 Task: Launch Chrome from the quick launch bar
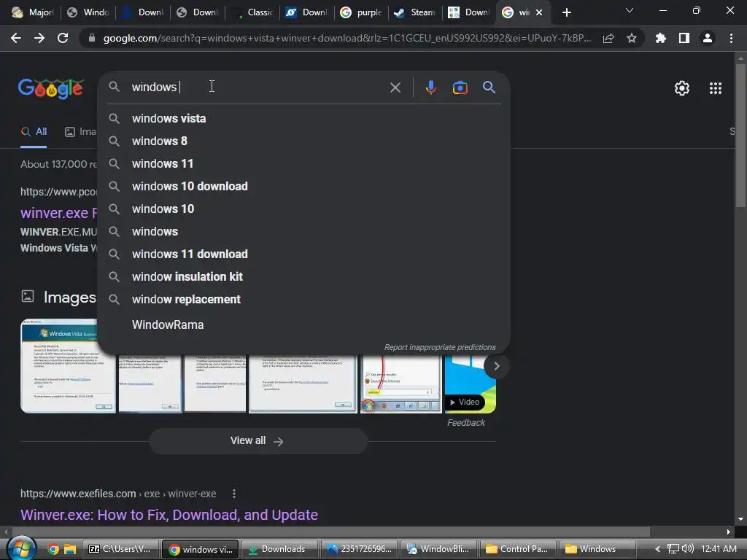pos(53,550)
